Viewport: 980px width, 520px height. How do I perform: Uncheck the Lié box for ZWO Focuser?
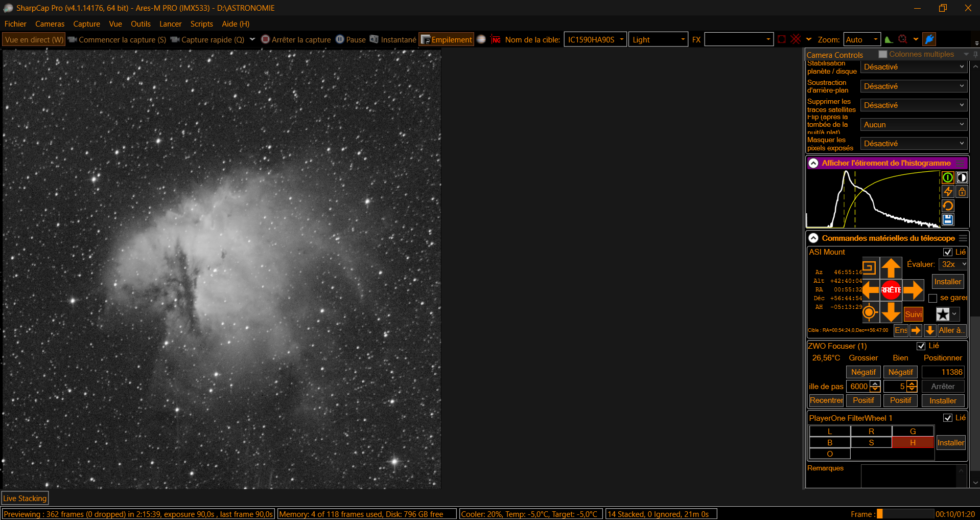pyautogui.click(x=921, y=346)
